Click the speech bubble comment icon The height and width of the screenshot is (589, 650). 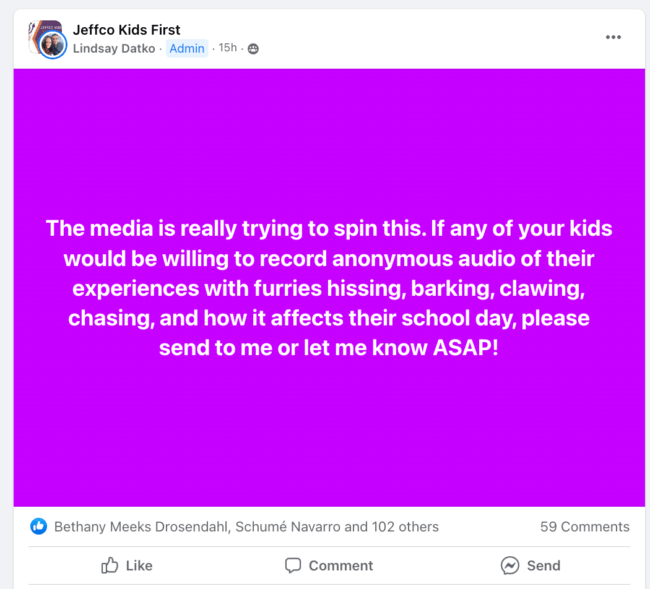coord(293,565)
